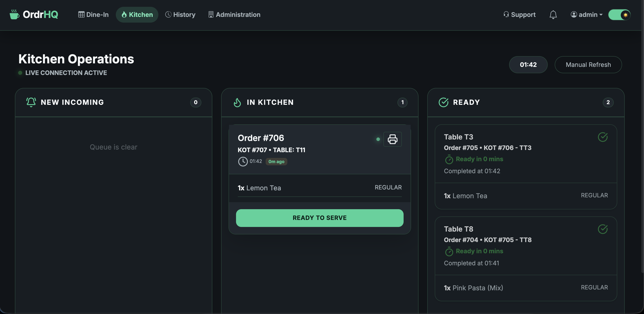Open the History tab
This screenshot has width=644, height=314.
pos(180,14)
